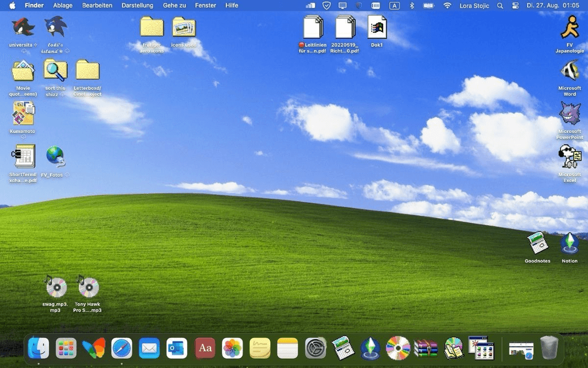Open the Mail app in the Dock

(149, 348)
